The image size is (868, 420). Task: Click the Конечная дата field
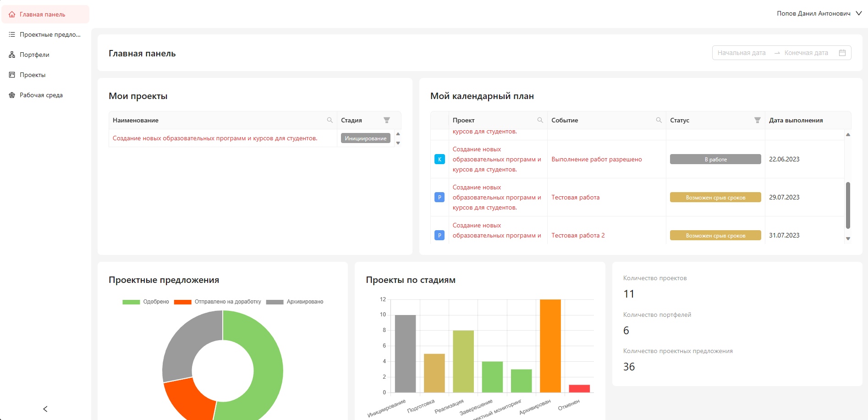click(806, 53)
